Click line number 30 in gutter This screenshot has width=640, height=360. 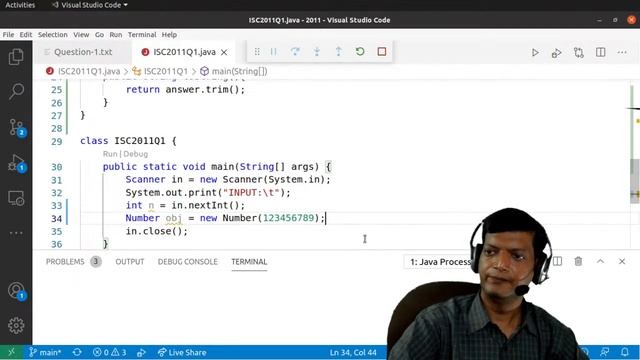click(x=57, y=167)
